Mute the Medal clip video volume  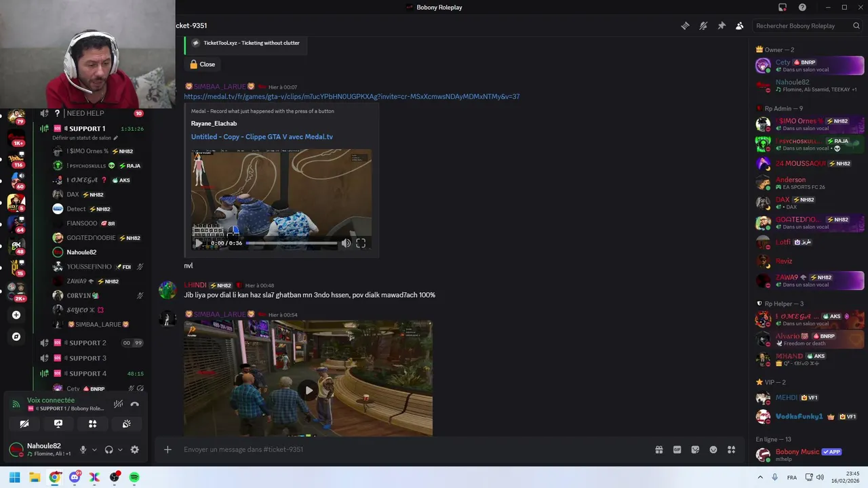[346, 243]
